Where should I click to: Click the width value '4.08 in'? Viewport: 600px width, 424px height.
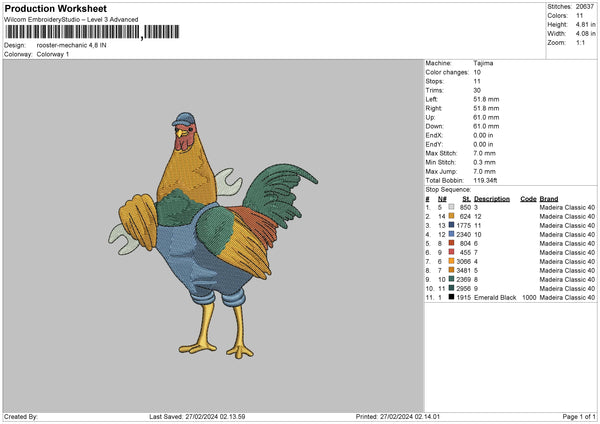(585, 34)
